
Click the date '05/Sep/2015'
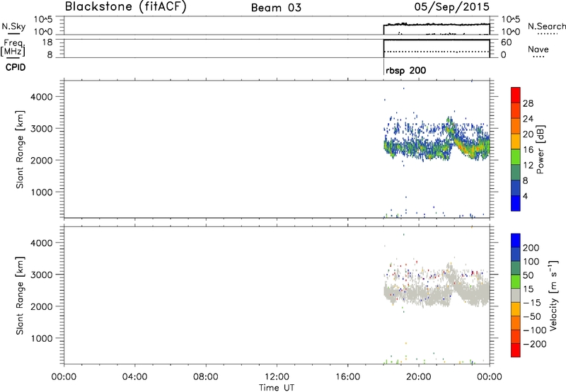451,6
